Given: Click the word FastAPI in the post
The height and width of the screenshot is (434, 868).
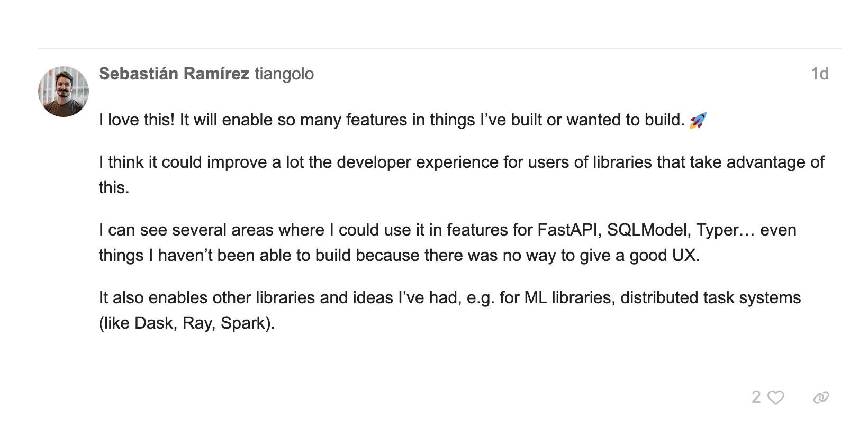Looking at the screenshot, I should (569, 230).
